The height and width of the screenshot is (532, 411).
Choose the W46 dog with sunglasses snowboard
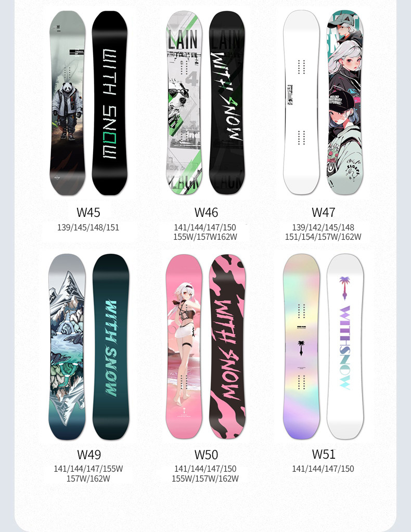coord(184,103)
